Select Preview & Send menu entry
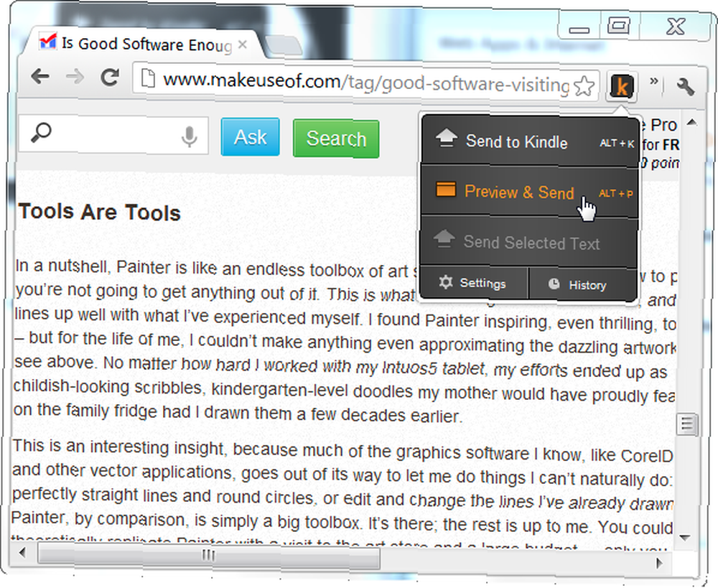The image size is (718, 588). [x=529, y=192]
